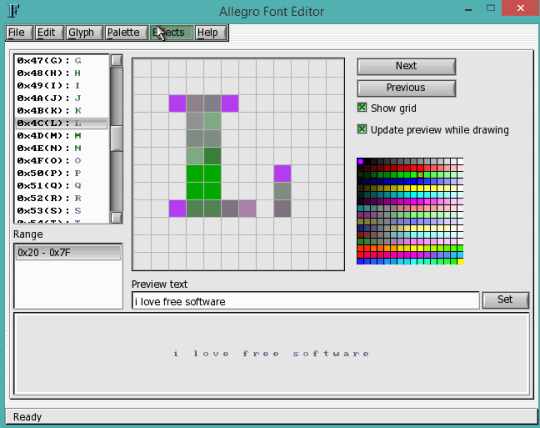
Task: Click the glyph list scroll up arrow
Action: tap(117, 60)
